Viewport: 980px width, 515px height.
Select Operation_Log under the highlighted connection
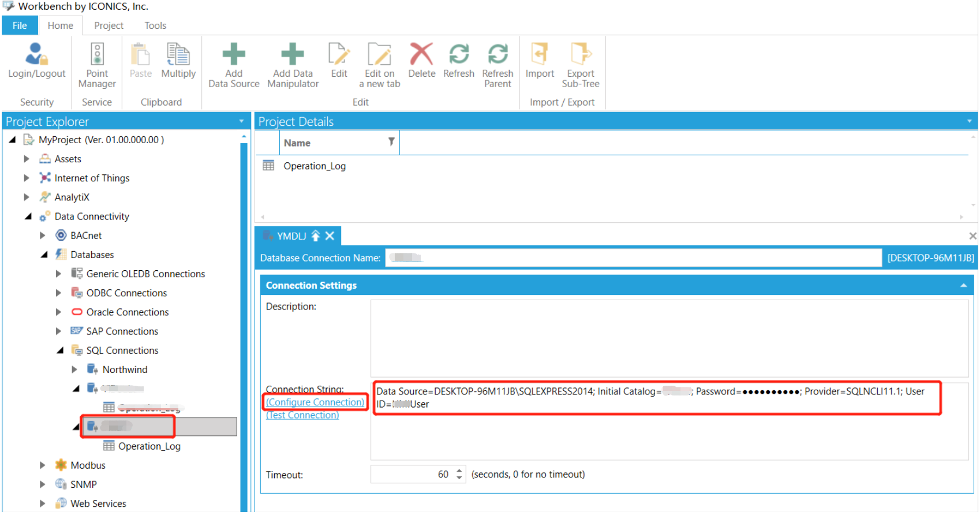tap(149, 446)
